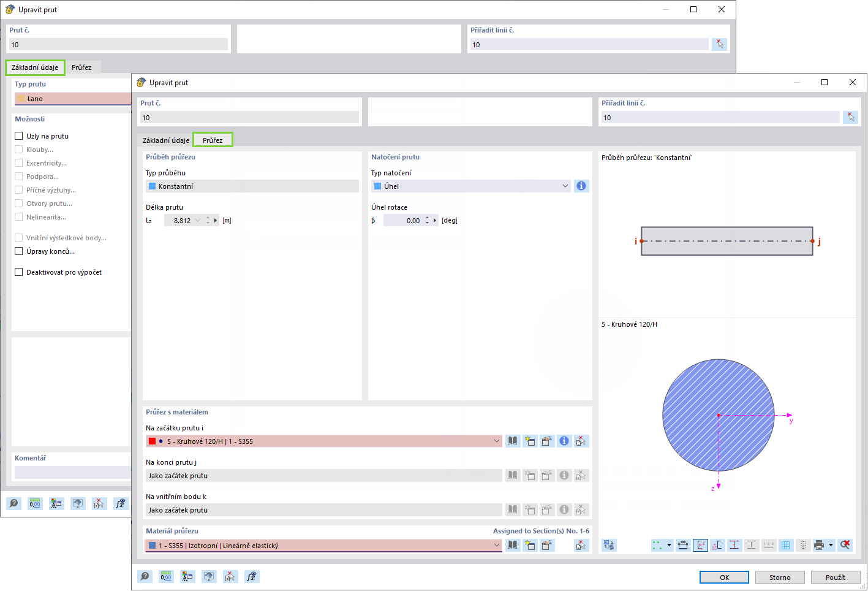The width and height of the screenshot is (868, 591).
Task: Show section info for Kruhové 120/H
Action: pyautogui.click(x=564, y=441)
